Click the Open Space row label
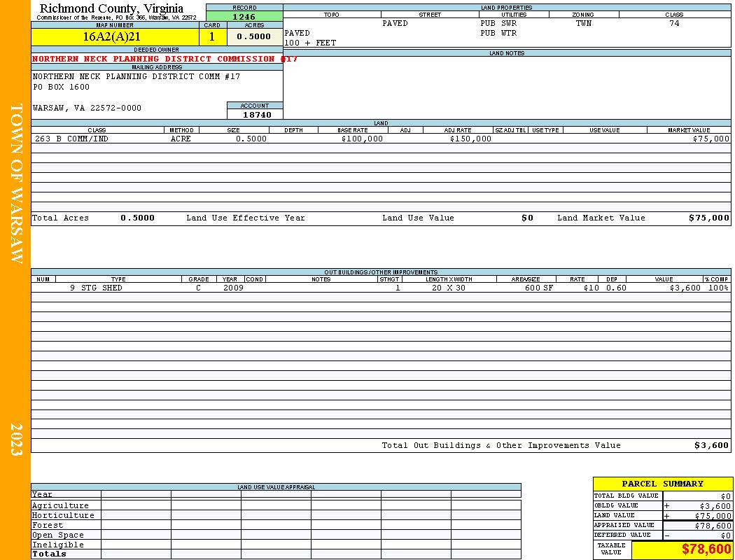This screenshot has height=560, width=735. (57, 535)
